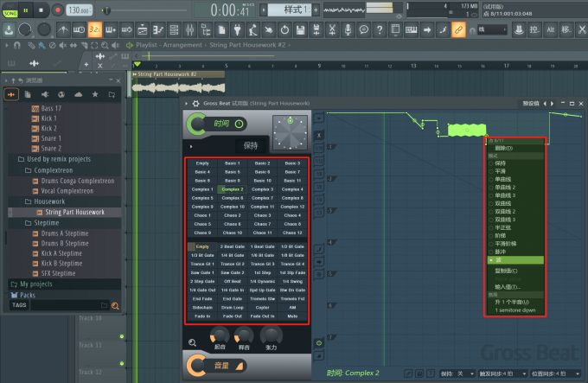Screen dimensions: 588x383
Task: Open the Mixer icon with faders
Action: pos(189,29)
